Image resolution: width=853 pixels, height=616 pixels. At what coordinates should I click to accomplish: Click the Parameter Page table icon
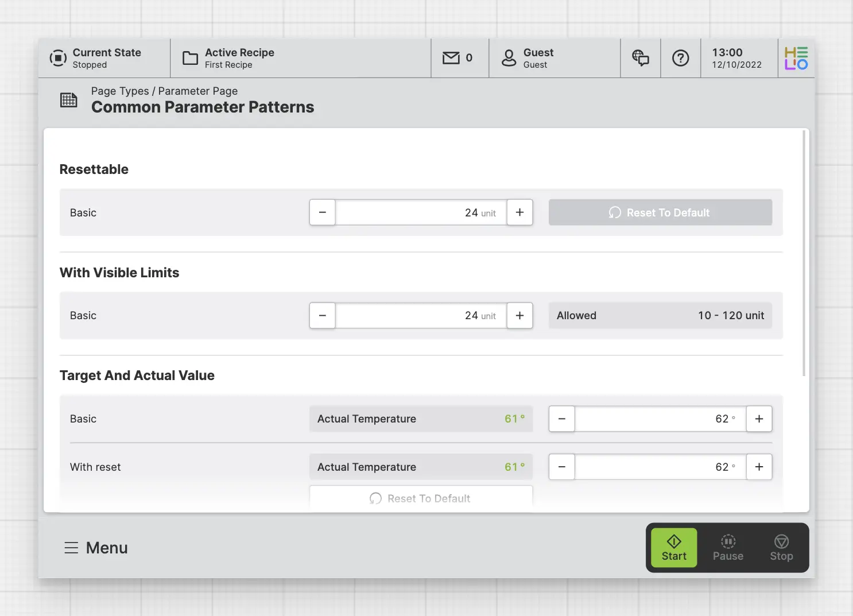coord(69,100)
